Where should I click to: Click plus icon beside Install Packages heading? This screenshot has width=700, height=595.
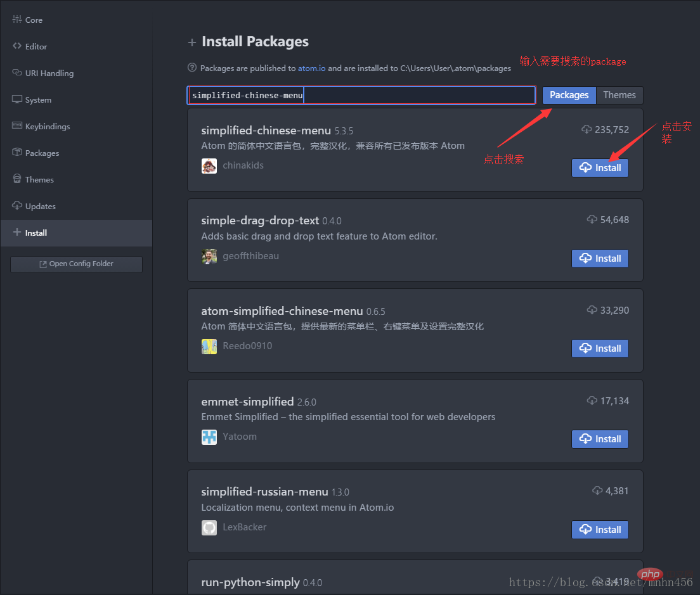point(192,42)
